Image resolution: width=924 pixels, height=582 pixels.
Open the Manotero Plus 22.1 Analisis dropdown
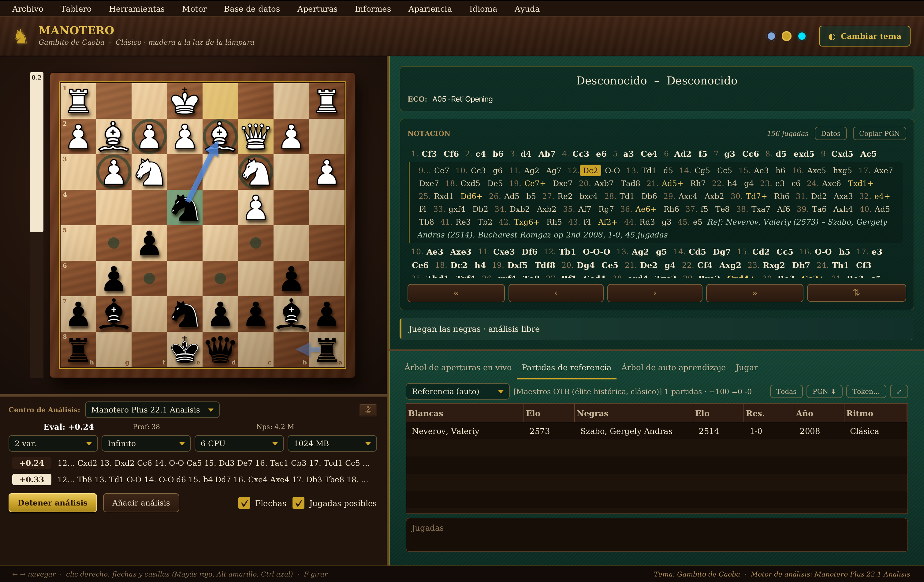click(x=152, y=410)
